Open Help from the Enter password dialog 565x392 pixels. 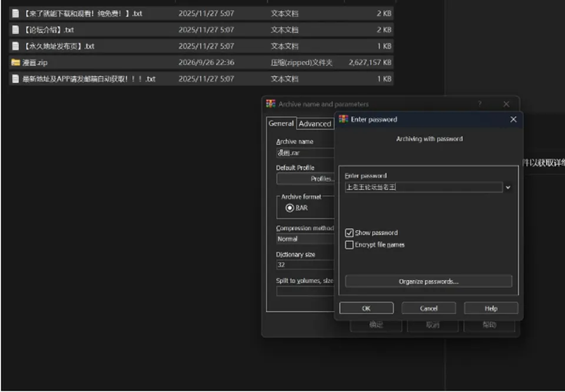point(491,308)
